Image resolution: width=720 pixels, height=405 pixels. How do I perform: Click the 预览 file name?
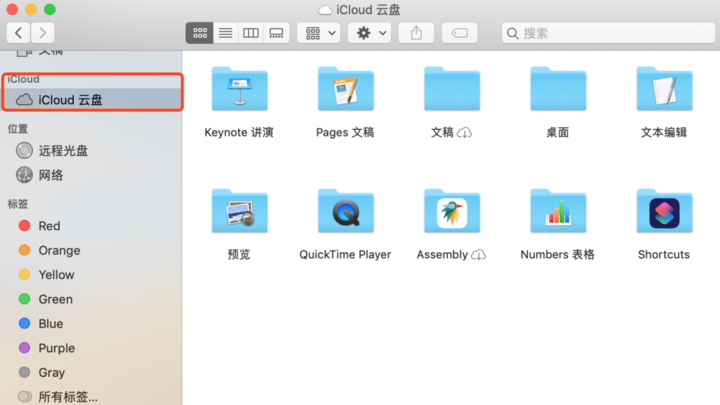click(239, 254)
